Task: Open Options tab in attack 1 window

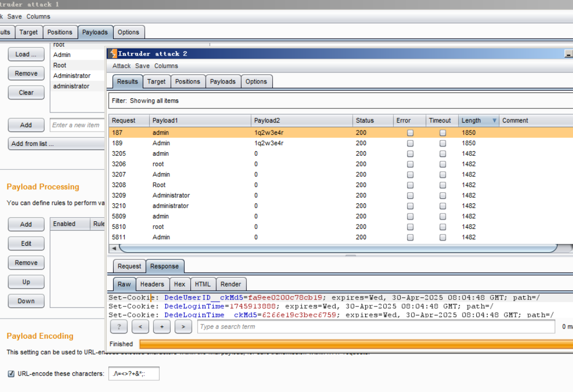Action: point(128,32)
